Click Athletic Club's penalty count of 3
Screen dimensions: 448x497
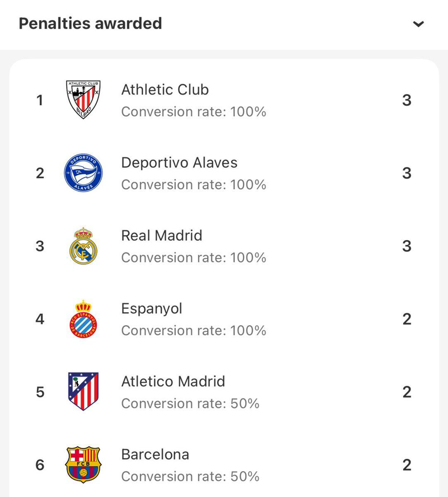[407, 100]
